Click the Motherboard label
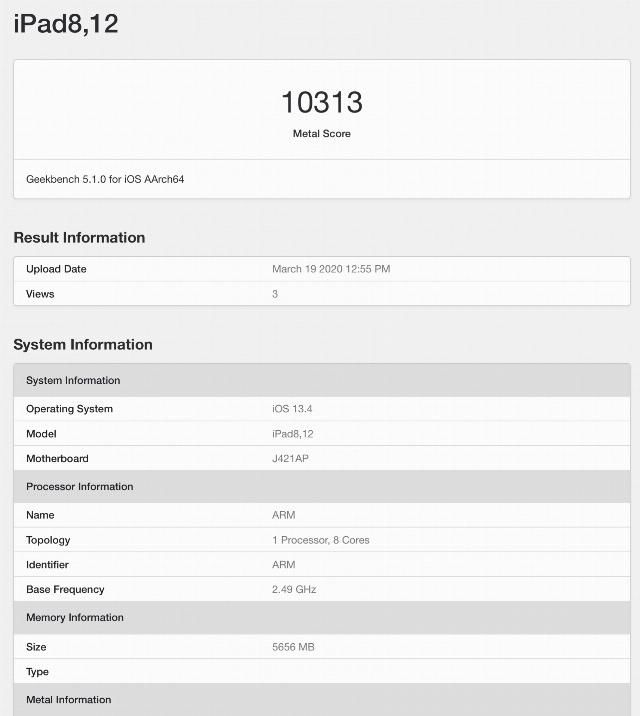This screenshot has height=716, width=640. click(x=57, y=458)
